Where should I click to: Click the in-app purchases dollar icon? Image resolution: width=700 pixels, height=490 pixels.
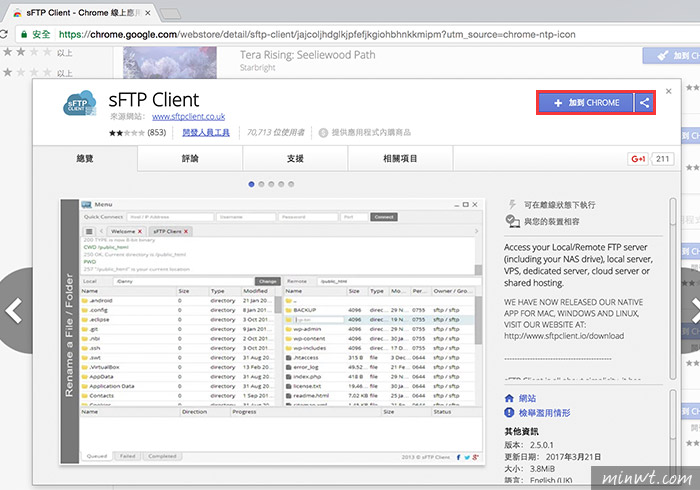(323, 133)
